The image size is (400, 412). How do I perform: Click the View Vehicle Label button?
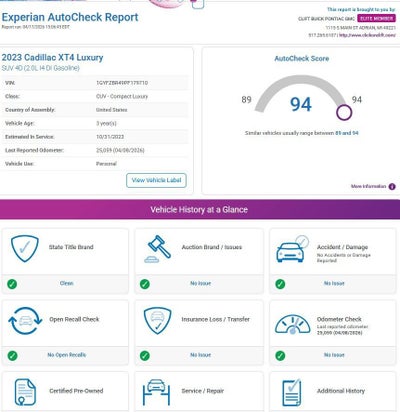coord(156,180)
